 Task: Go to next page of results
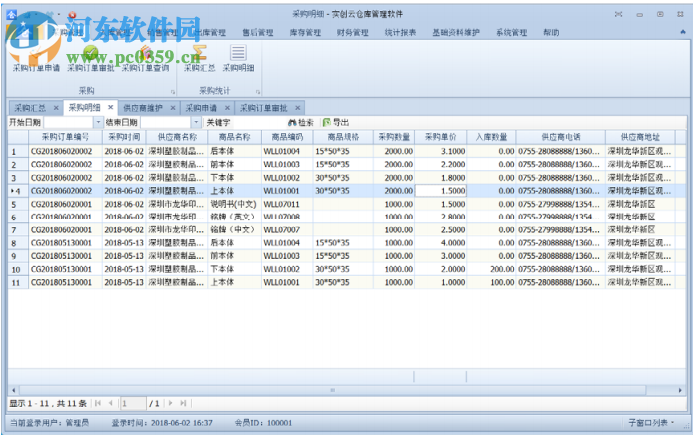[x=170, y=403]
